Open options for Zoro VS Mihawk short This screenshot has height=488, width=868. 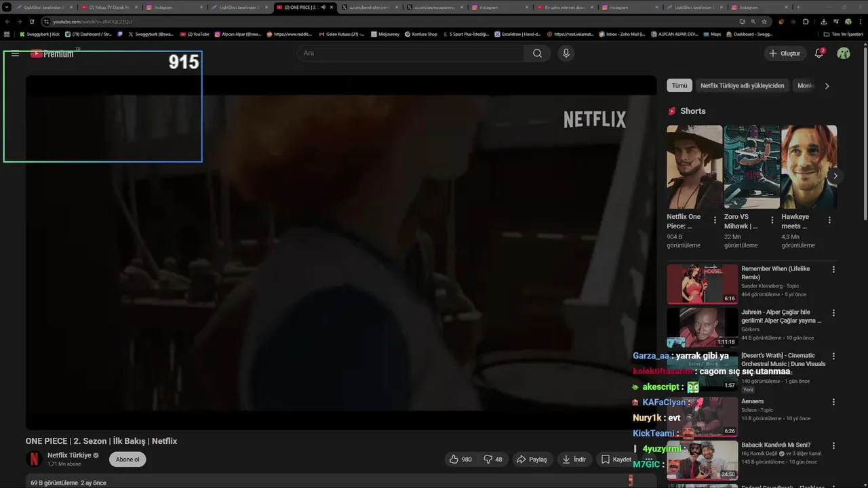click(772, 220)
